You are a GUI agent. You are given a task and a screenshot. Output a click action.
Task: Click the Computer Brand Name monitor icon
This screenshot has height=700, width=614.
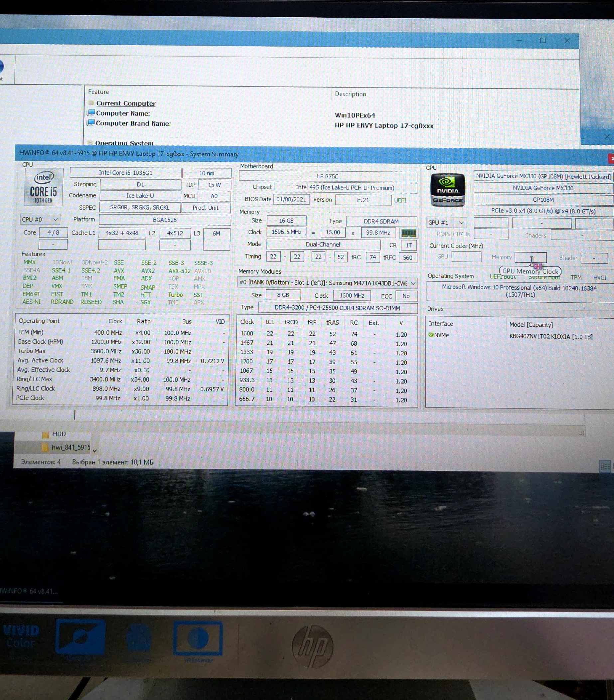tap(91, 122)
